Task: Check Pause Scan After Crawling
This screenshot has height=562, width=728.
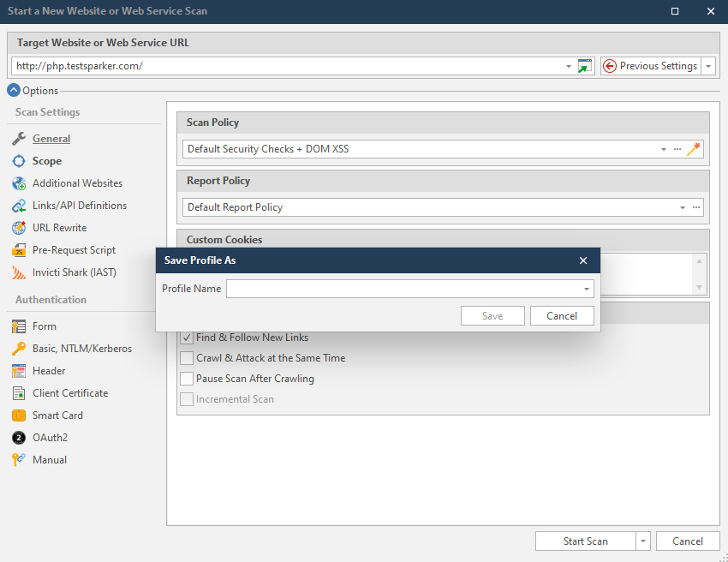Action: coord(187,379)
